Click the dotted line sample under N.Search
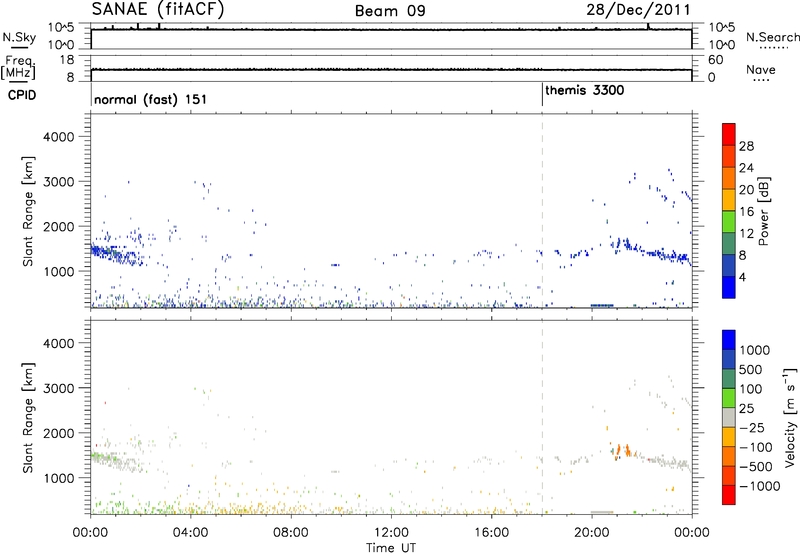800x554 pixels. point(773,48)
